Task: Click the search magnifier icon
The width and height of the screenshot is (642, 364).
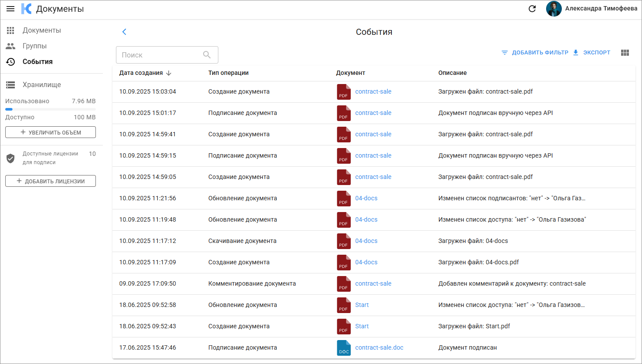Action: click(207, 55)
